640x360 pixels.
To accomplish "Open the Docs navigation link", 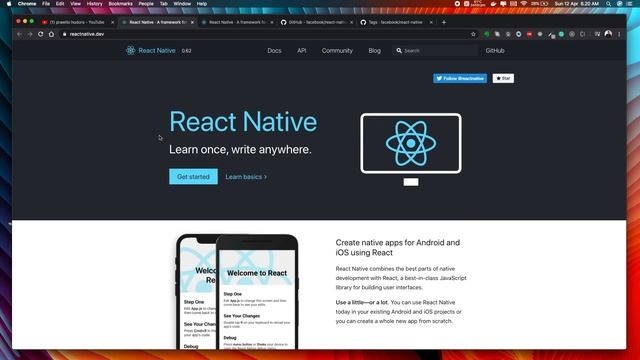I will pyautogui.click(x=274, y=51).
